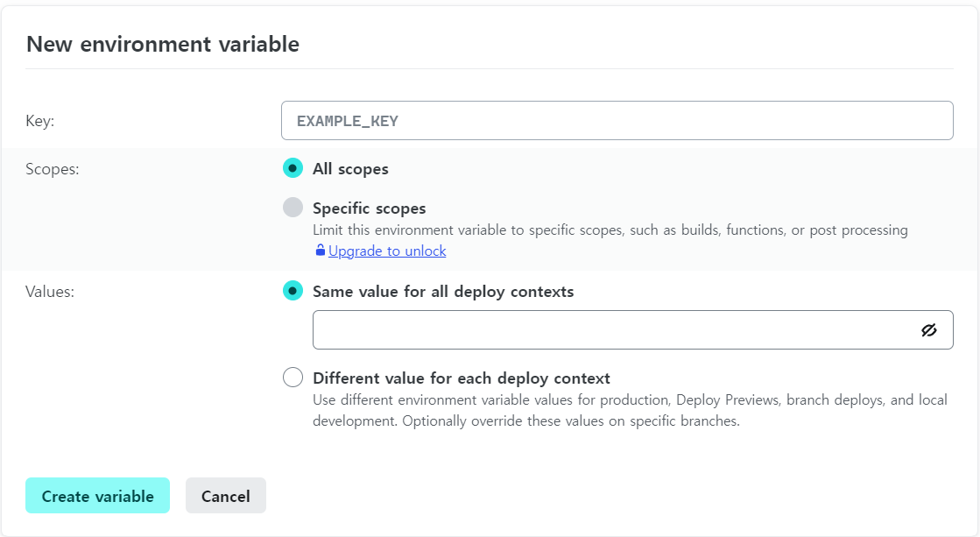
Task: Click the description text about limiting variable scopes
Action: click(x=610, y=230)
